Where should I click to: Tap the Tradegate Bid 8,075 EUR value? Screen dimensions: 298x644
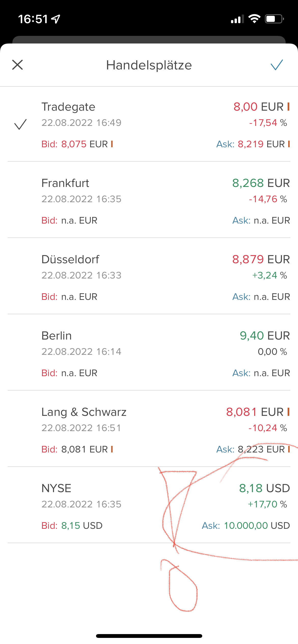pos(84,144)
